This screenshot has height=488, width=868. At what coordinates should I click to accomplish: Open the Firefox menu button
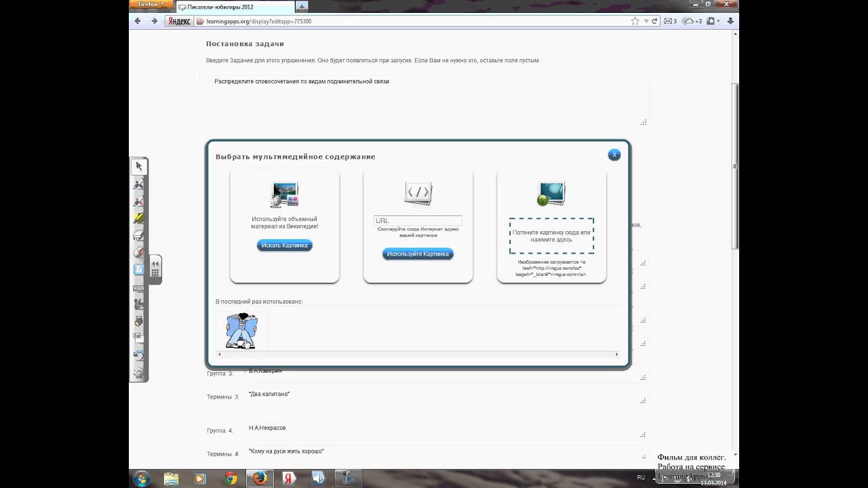(151, 5)
